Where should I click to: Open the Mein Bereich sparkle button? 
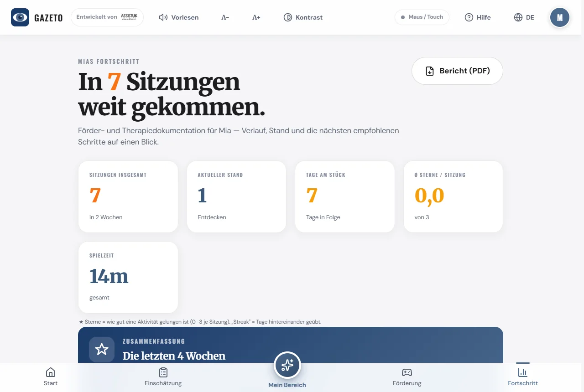(287, 365)
